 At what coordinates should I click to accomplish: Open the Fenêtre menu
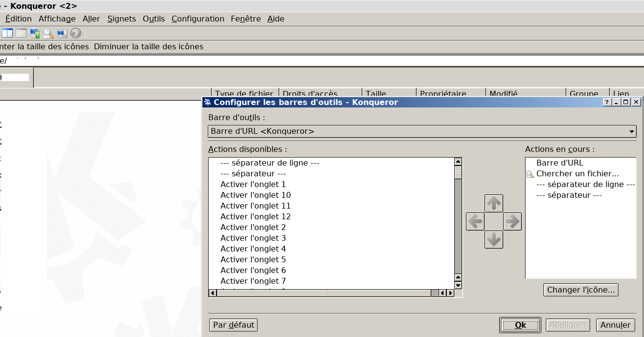tap(246, 19)
